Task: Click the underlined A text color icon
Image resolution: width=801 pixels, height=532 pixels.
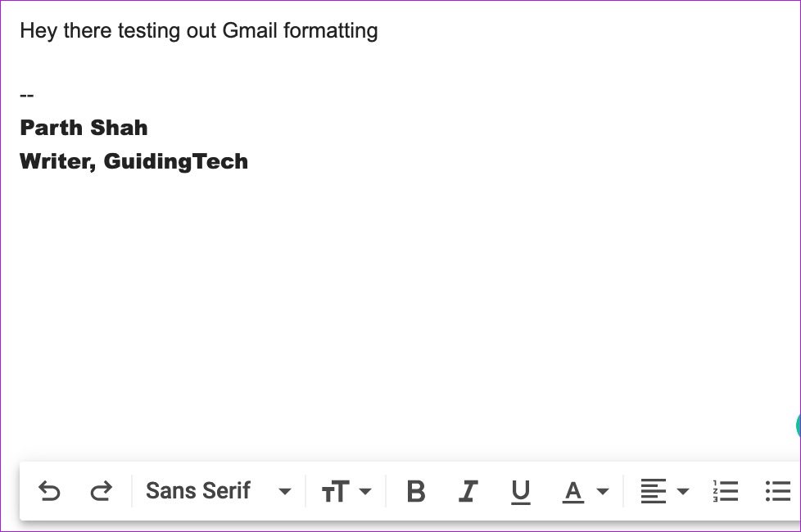Action: pyautogui.click(x=573, y=491)
